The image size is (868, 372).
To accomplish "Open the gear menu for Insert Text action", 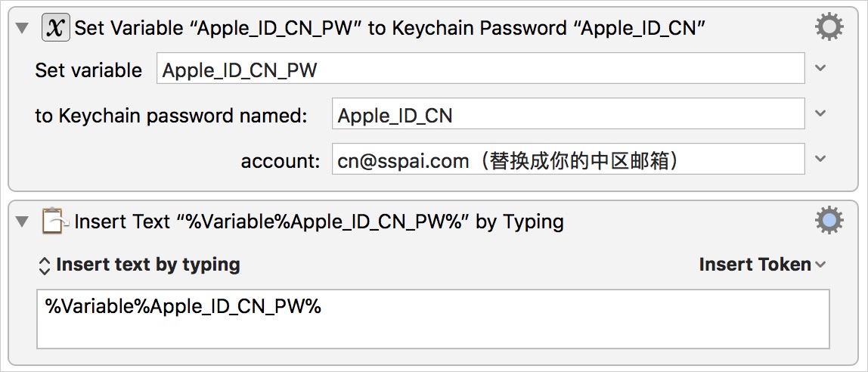I will click(x=829, y=221).
